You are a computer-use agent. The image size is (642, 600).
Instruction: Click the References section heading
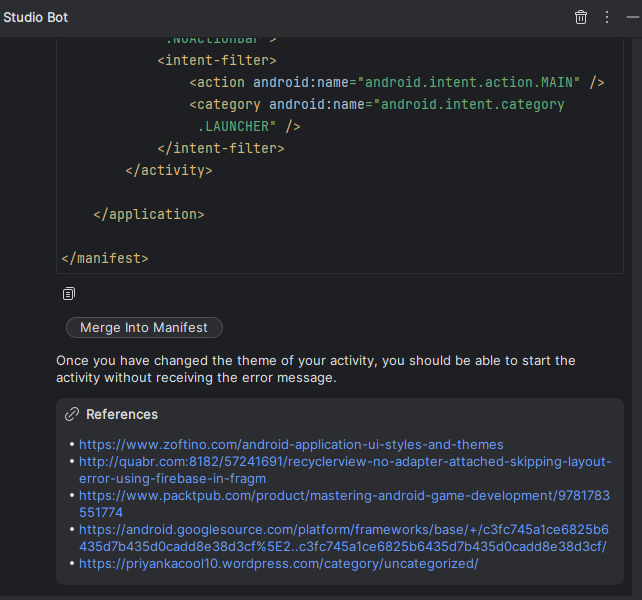pyautogui.click(x=122, y=414)
